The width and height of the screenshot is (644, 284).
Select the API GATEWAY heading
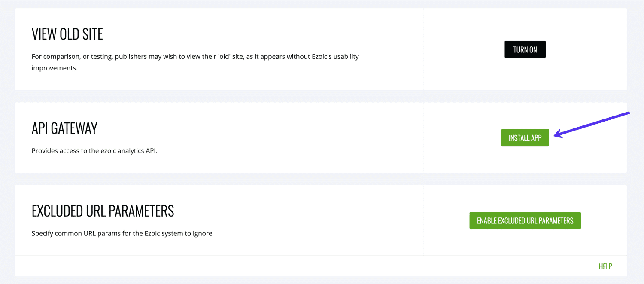click(64, 128)
